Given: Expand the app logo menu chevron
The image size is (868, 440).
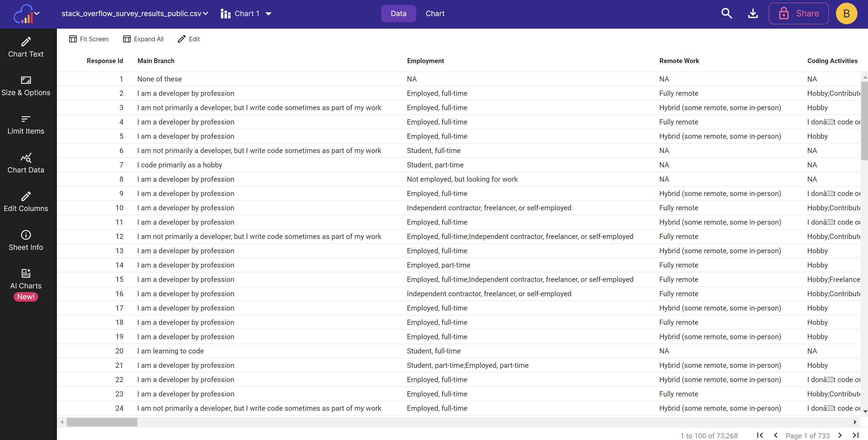Looking at the screenshot, I should [37, 14].
